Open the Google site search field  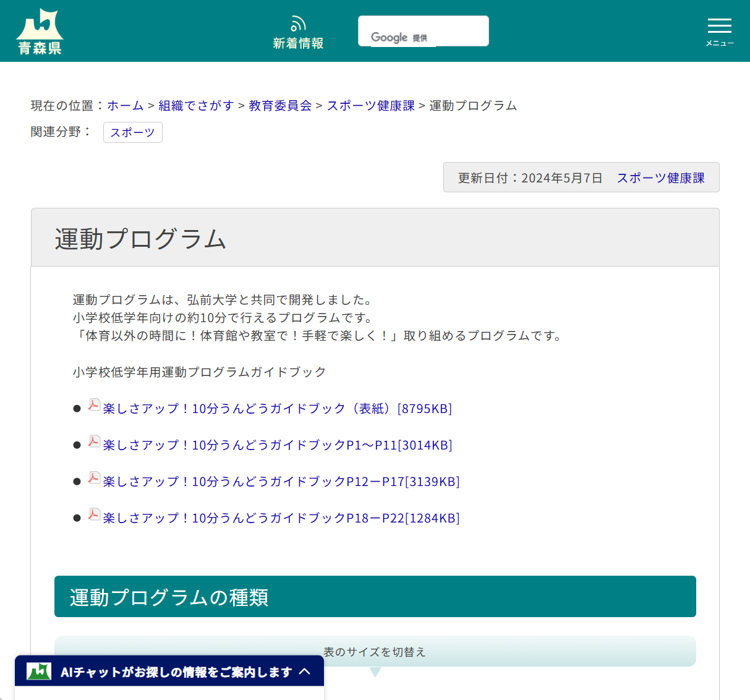(423, 30)
